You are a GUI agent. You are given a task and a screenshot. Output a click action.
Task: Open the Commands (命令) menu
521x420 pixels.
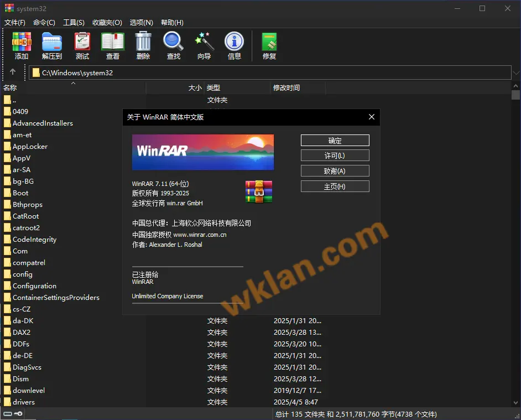pos(44,22)
